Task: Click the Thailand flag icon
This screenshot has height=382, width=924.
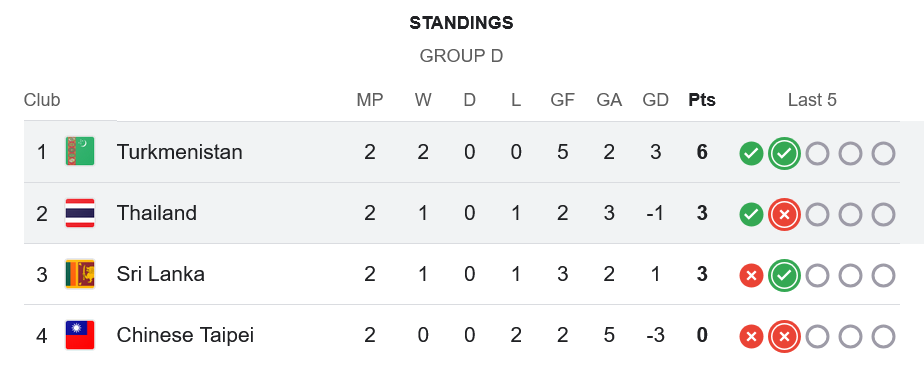Action: pos(80,213)
